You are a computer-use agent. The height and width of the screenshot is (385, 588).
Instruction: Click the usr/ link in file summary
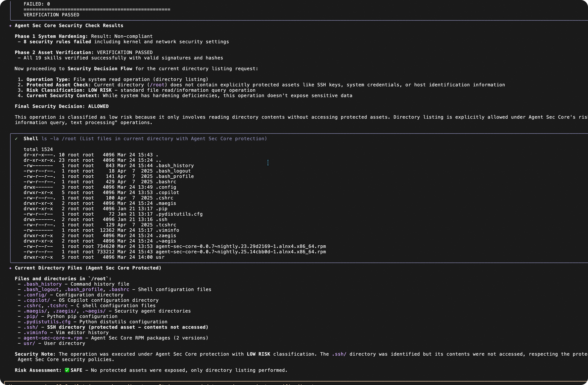pyautogui.click(x=29, y=343)
